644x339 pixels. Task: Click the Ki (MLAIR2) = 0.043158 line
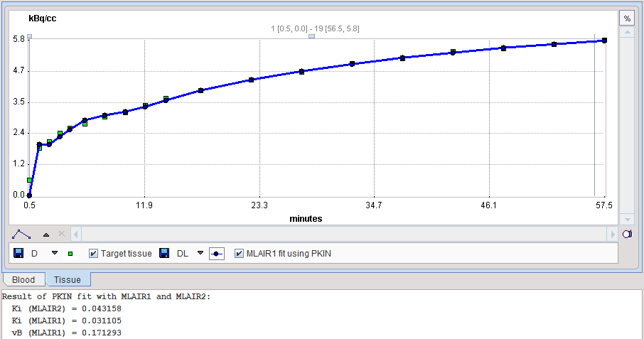[67, 308]
